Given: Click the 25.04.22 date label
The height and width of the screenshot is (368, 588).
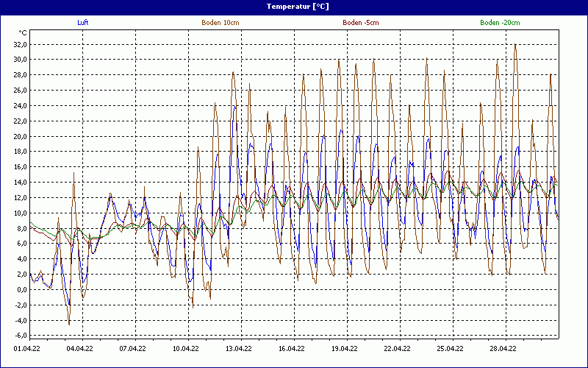Looking at the screenshot, I should (451, 350).
